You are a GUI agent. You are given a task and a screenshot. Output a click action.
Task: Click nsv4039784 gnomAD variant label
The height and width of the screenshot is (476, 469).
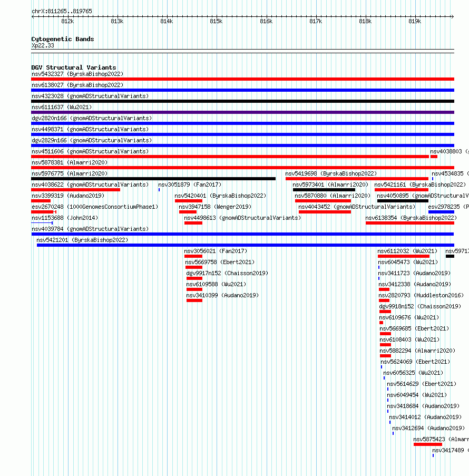coord(90,229)
